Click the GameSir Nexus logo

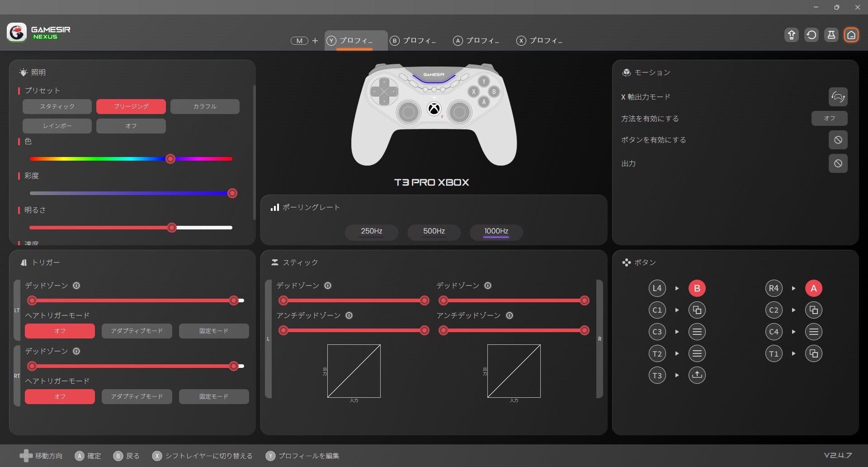39,33
